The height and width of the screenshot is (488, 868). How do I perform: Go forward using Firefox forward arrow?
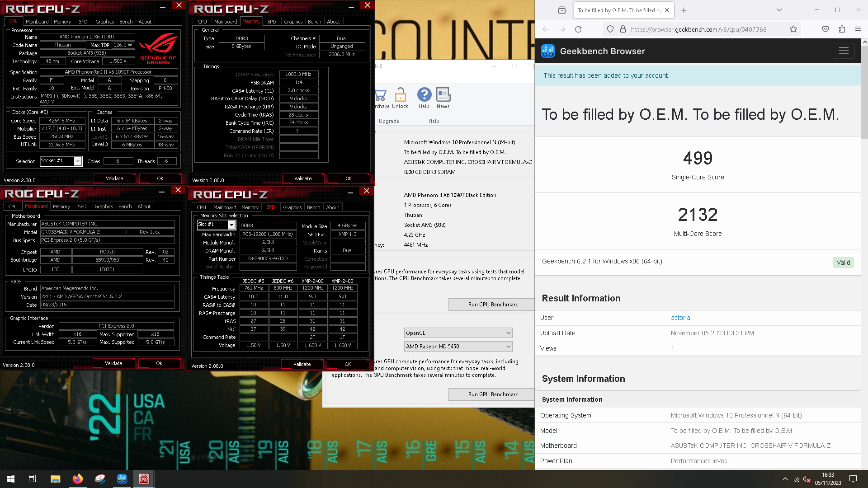tap(562, 29)
